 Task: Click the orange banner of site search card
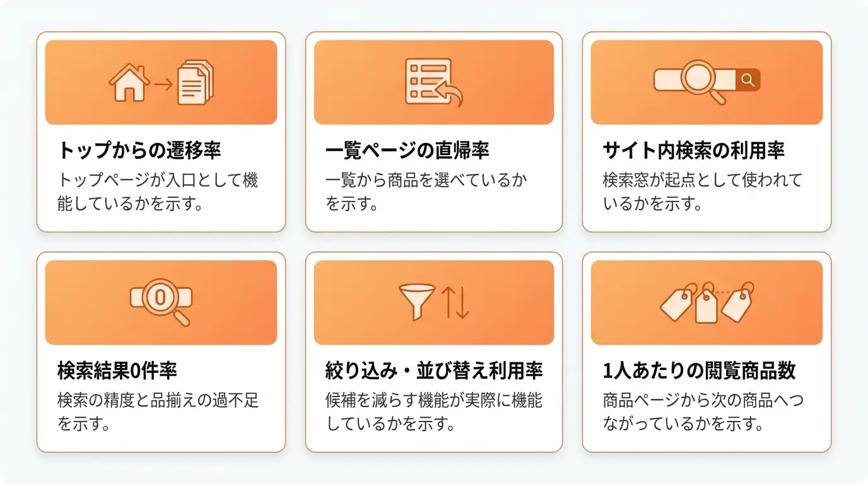click(707, 83)
